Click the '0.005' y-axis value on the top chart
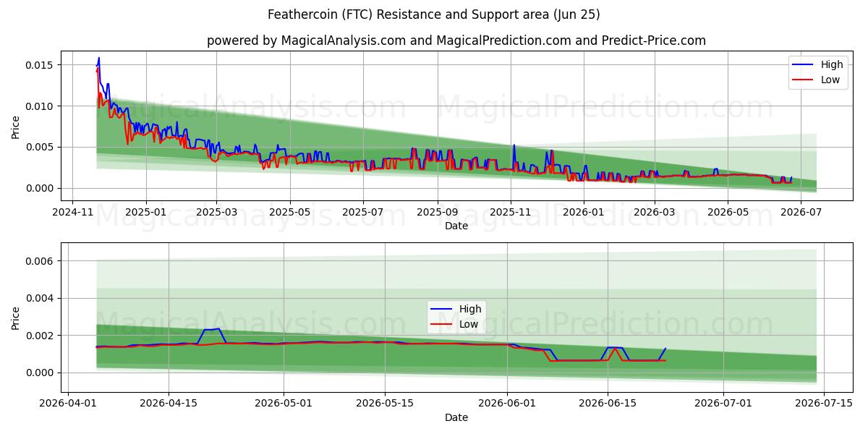This screenshot has height=434, width=868. click(40, 148)
